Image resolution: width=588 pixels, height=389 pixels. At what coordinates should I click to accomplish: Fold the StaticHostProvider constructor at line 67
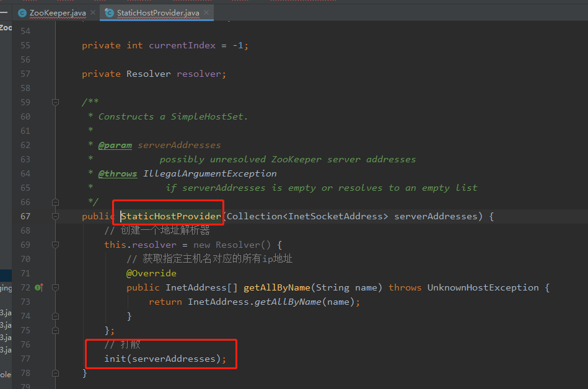(x=56, y=216)
